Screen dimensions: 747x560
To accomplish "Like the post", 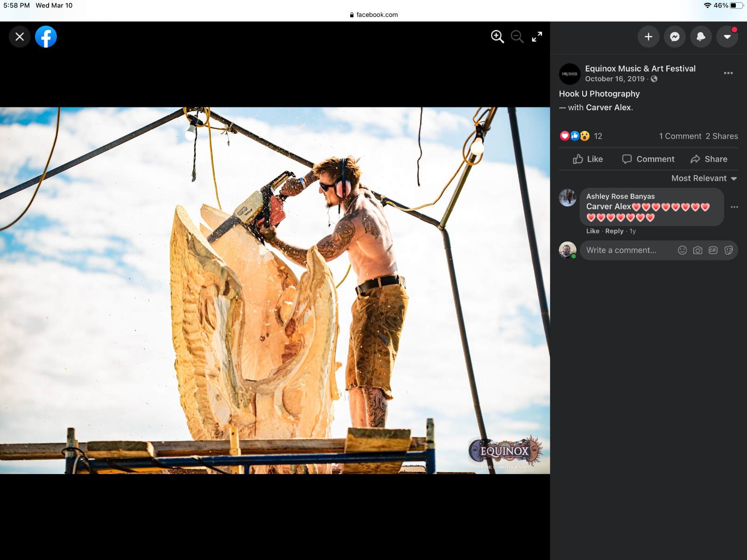I will (x=588, y=159).
